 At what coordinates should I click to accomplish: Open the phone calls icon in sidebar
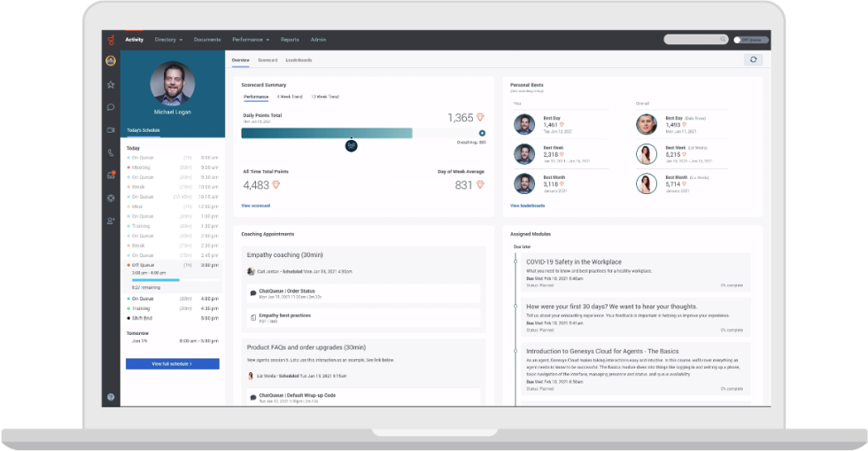[x=111, y=152]
